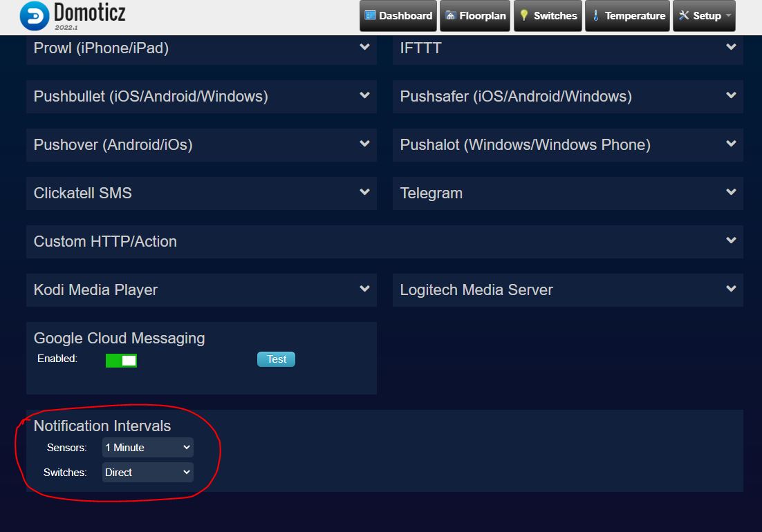This screenshot has height=532, width=762.
Task: Click the Test button for Google Cloud Messaging
Action: pyautogui.click(x=276, y=359)
